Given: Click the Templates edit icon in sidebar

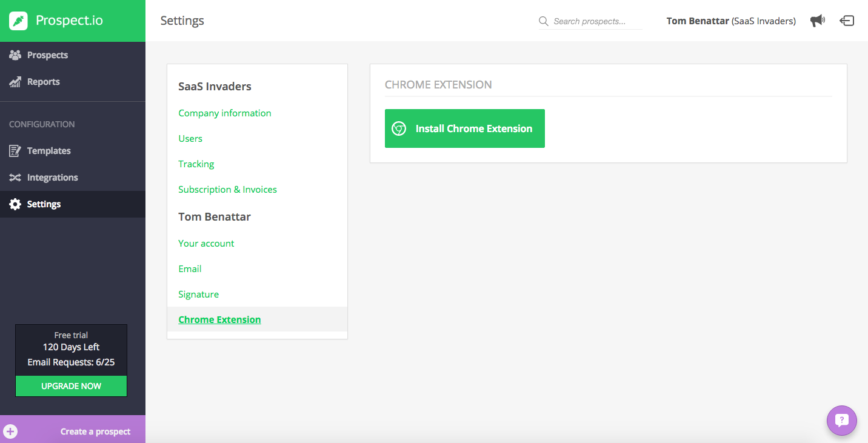Looking at the screenshot, I should pos(15,151).
